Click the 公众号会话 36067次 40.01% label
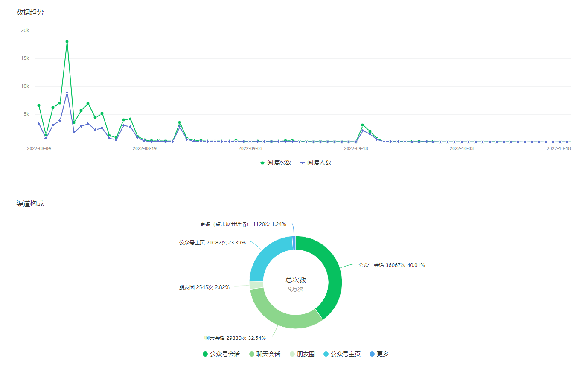 (x=392, y=265)
